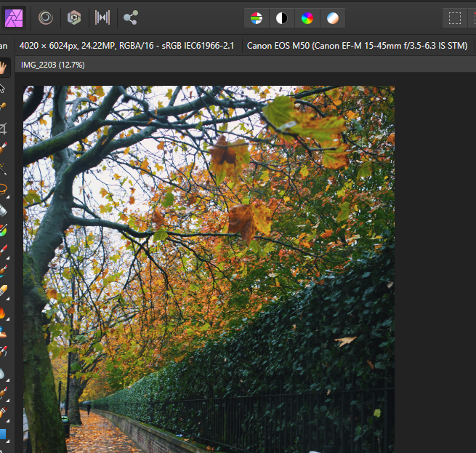Select the Burn flame tool
Viewport: 476px width, 453px height.
3,313
